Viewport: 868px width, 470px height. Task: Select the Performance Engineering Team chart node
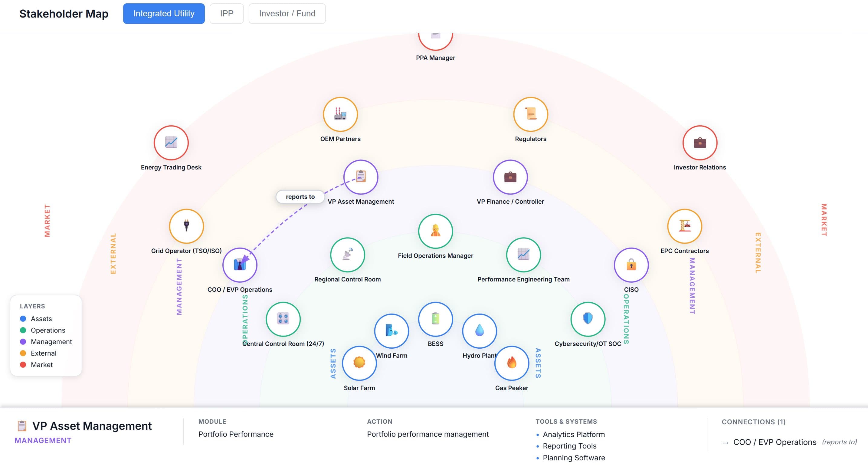coord(523,255)
